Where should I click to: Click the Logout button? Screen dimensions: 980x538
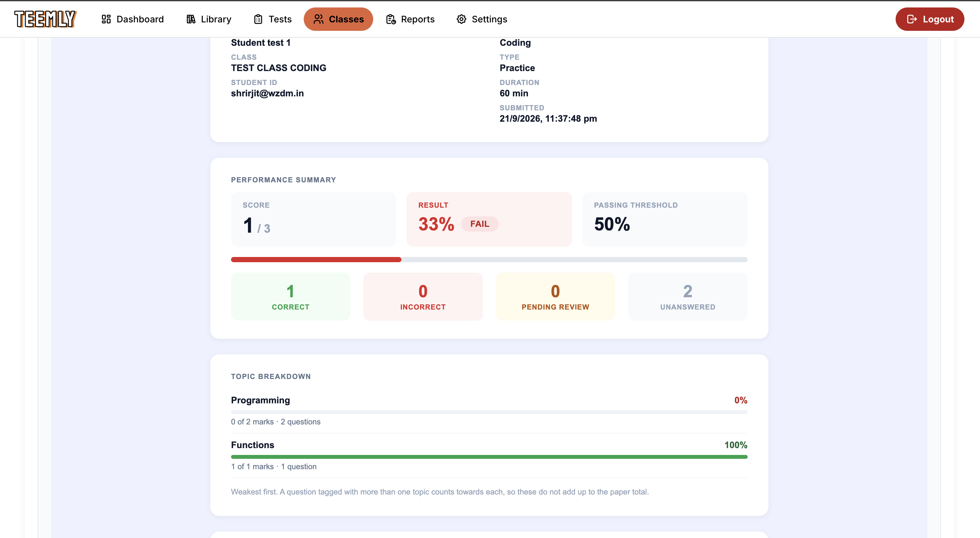[x=930, y=19]
